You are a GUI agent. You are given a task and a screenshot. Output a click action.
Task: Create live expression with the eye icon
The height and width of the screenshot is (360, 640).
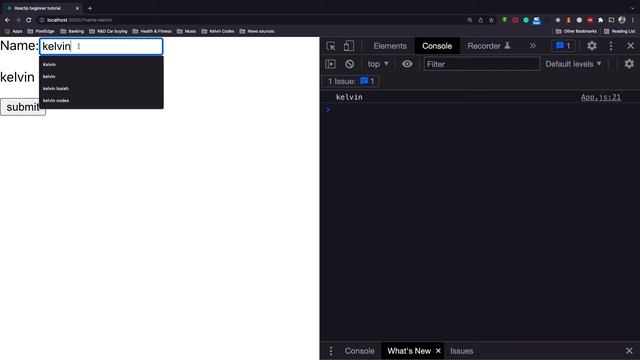pos(407,64)
